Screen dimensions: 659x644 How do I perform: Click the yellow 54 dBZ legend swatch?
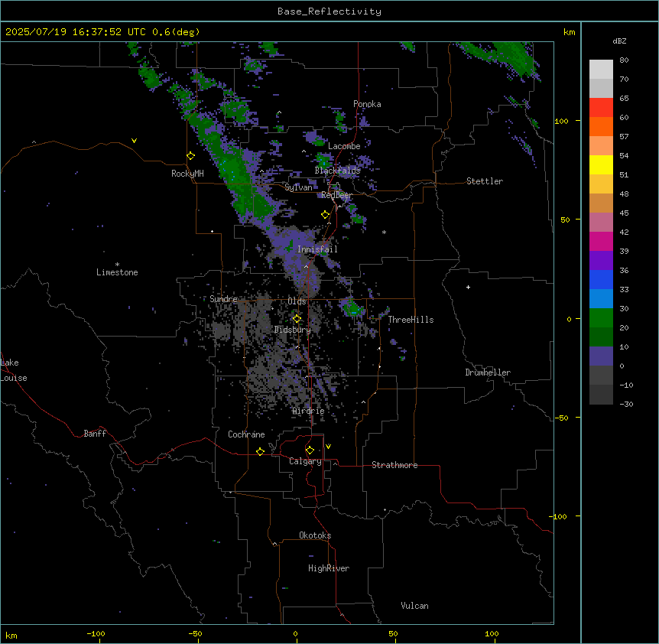pos(601,164)
